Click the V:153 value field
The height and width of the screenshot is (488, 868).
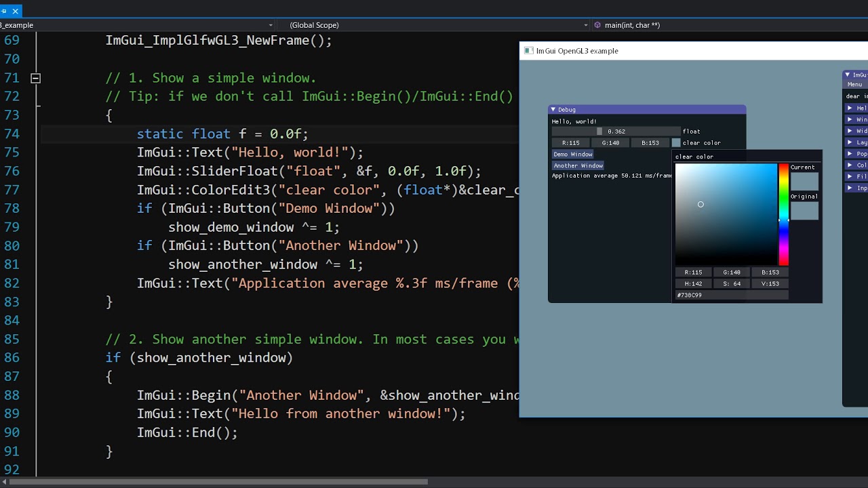coord(770,284)
